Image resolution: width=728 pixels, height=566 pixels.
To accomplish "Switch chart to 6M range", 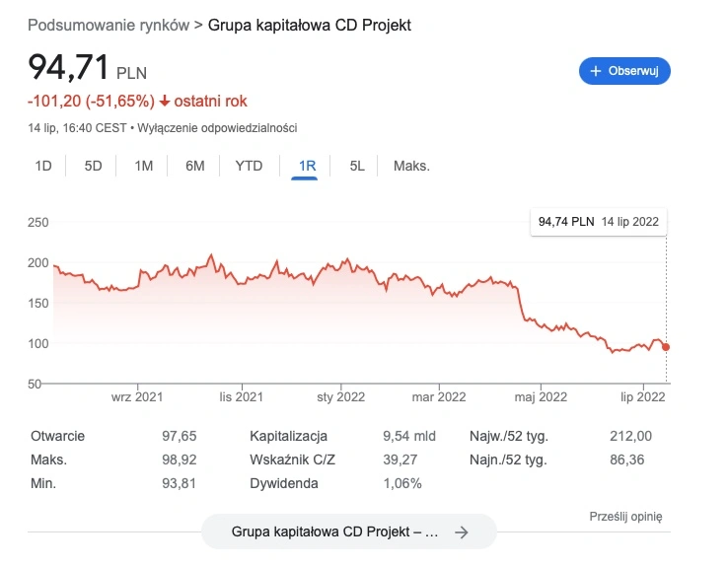I will [195, 166].
